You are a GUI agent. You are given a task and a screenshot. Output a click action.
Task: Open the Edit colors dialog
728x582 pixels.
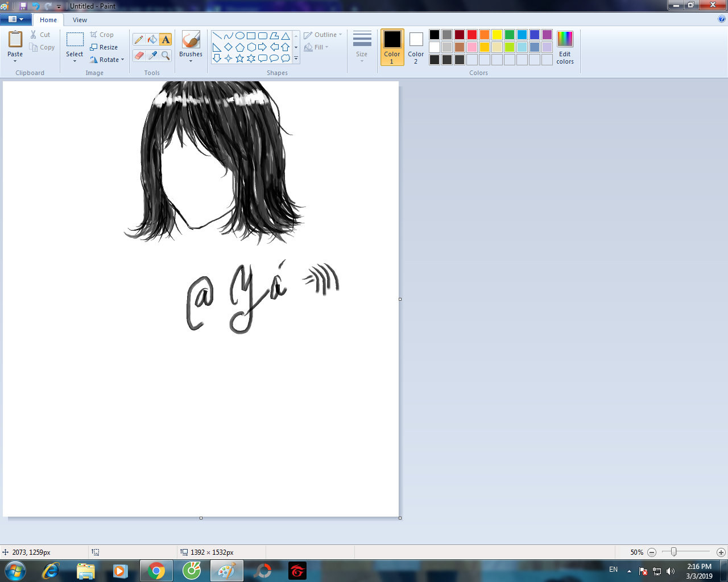565,47
